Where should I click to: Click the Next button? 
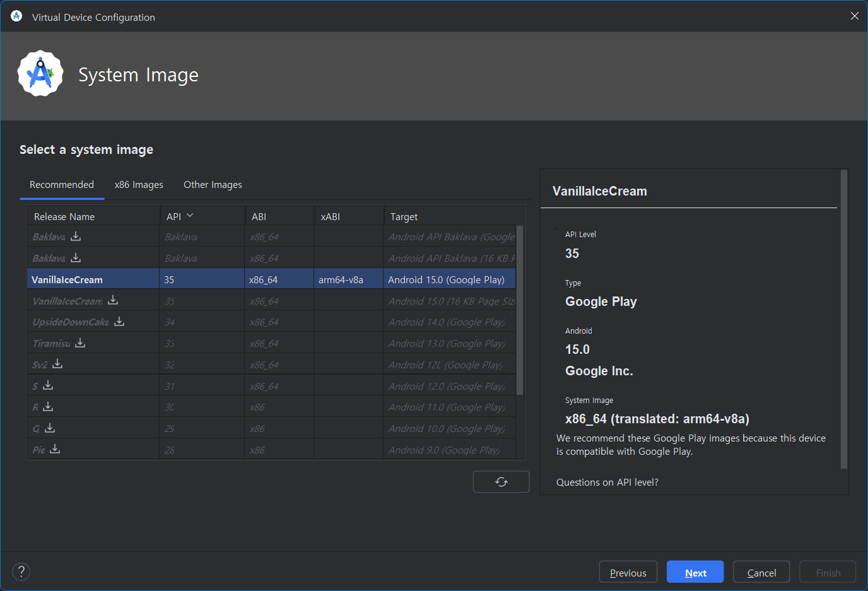pos(695,573)
